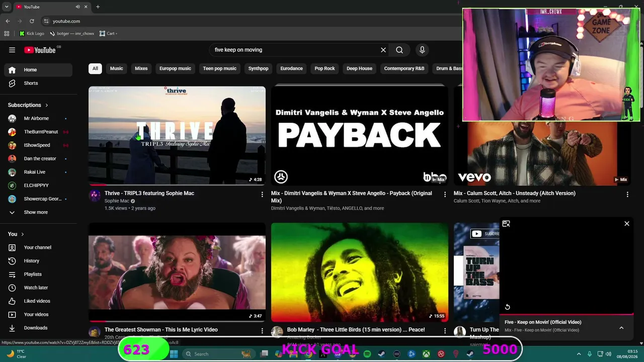Clear the search box text
Image resolution: width=644 pixels, height=362 pixels.
tap(383, 50)
